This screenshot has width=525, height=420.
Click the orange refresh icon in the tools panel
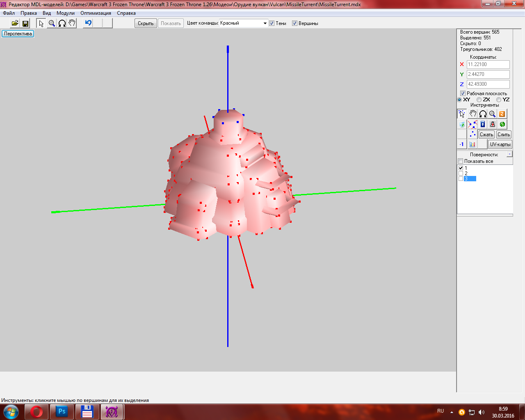click(502, 114)
